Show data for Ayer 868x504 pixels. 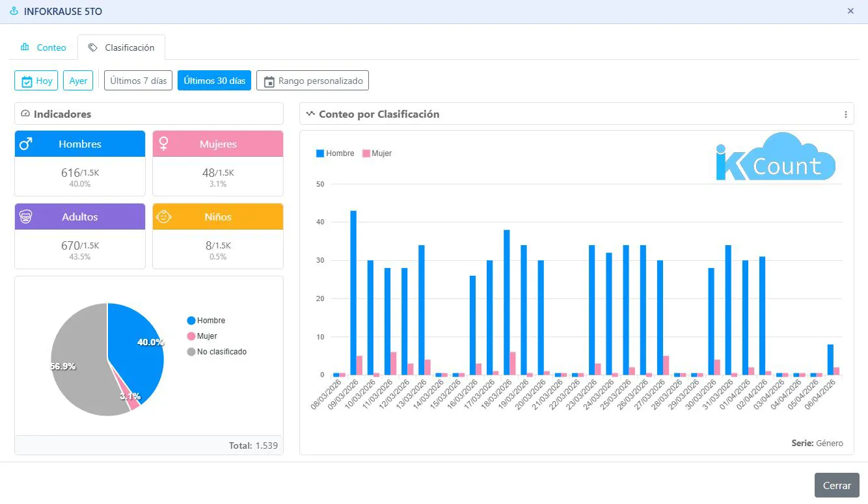78,81
